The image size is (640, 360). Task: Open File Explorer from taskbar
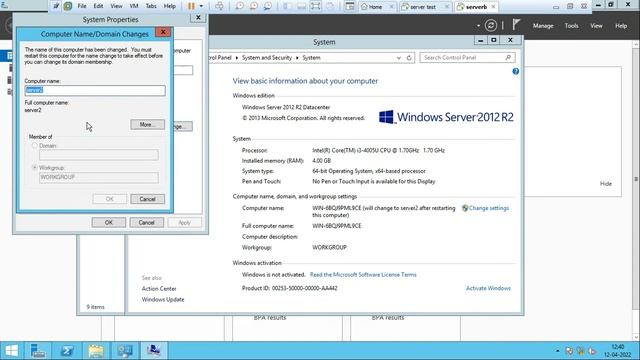tap(96, 350)
